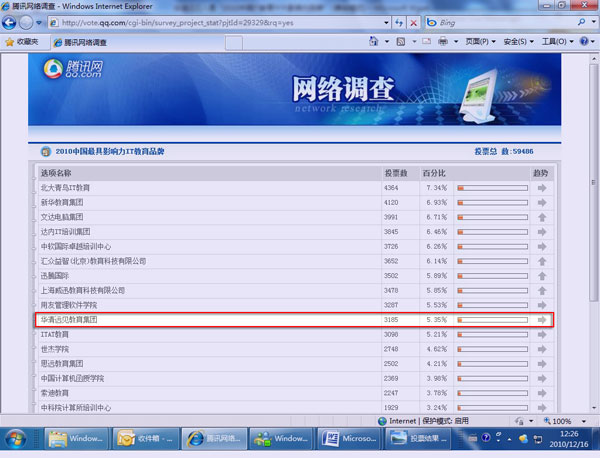Screen dimensions: 600x458
Task: Open the 安全(S) dropdown menu
Action: [519, 42]
